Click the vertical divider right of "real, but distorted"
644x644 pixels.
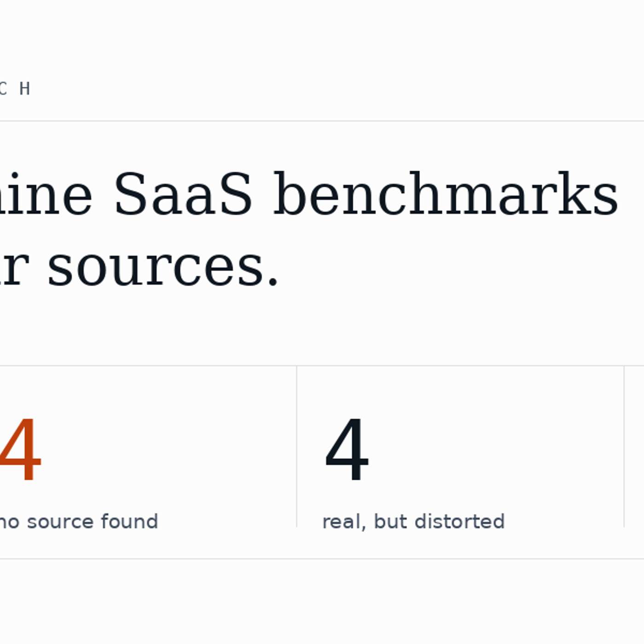click(624, 447)
